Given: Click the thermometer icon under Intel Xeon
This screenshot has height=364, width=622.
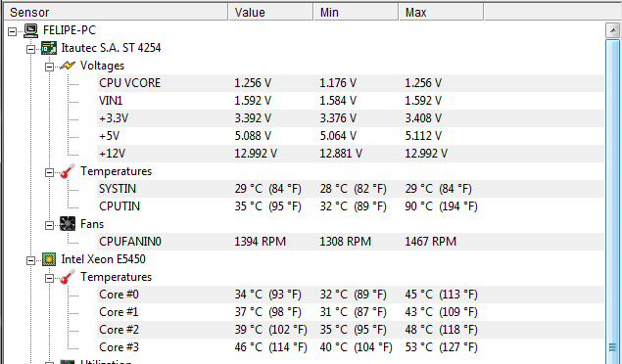Looking at the screenshot, I should point(68,277).
